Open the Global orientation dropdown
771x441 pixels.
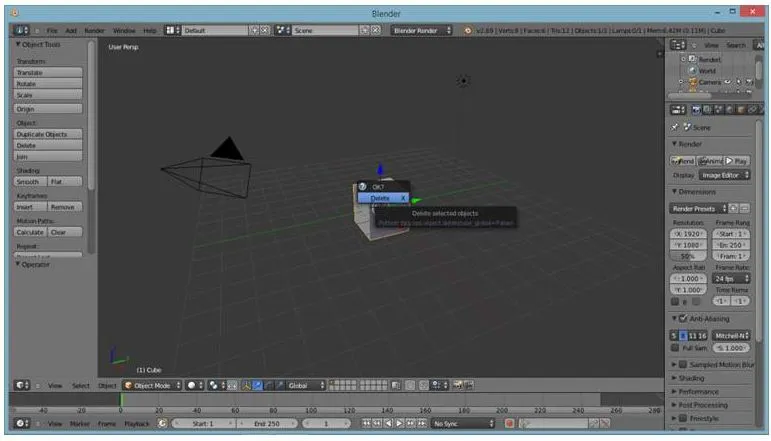pyautogui.click(x=306, y=385)
